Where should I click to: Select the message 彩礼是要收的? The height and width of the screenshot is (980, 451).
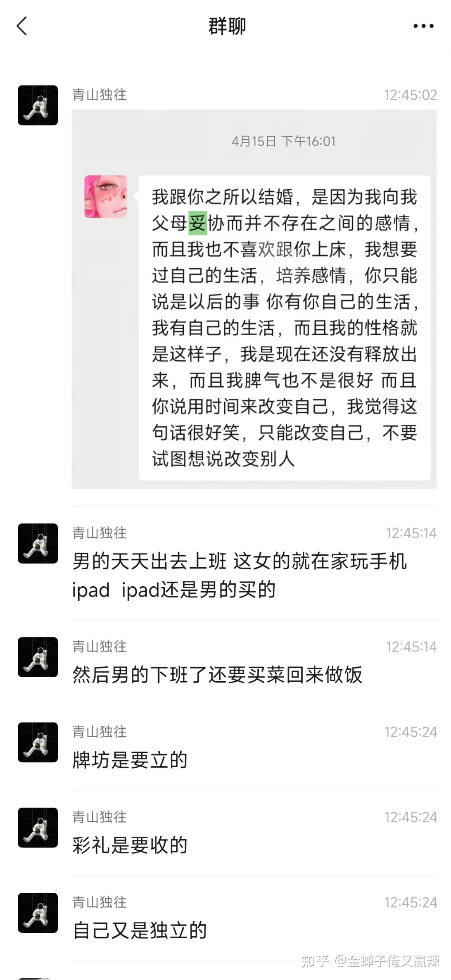130,845
